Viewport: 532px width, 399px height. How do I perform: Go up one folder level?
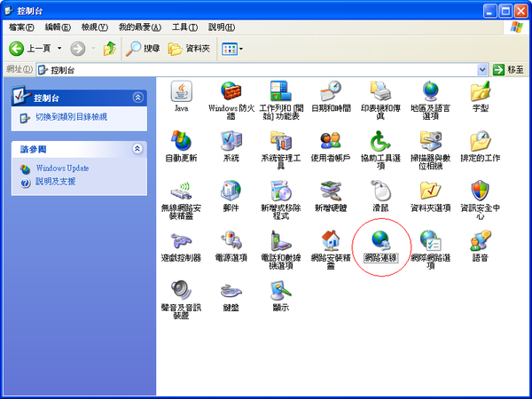(110, 49)
